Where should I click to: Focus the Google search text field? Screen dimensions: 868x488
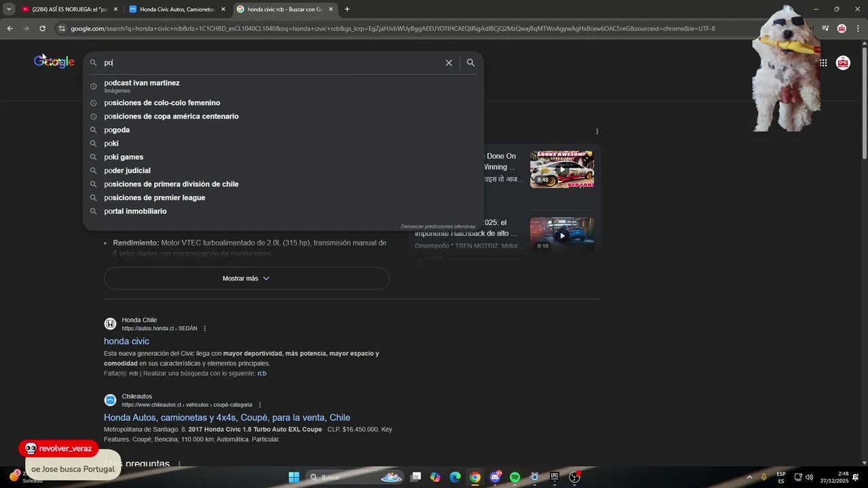[x=271, y=62]
